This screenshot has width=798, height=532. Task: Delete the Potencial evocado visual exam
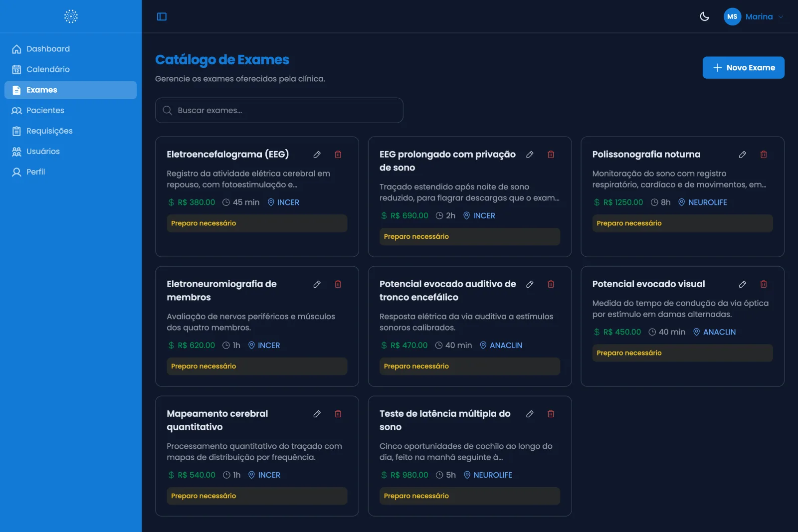tap(764, 284)
